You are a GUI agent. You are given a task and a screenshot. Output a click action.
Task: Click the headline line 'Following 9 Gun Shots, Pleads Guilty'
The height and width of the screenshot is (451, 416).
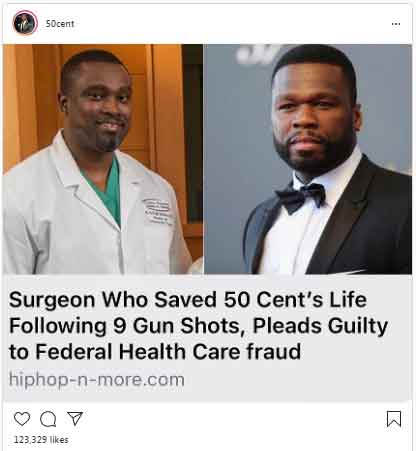tap(198, 326)
